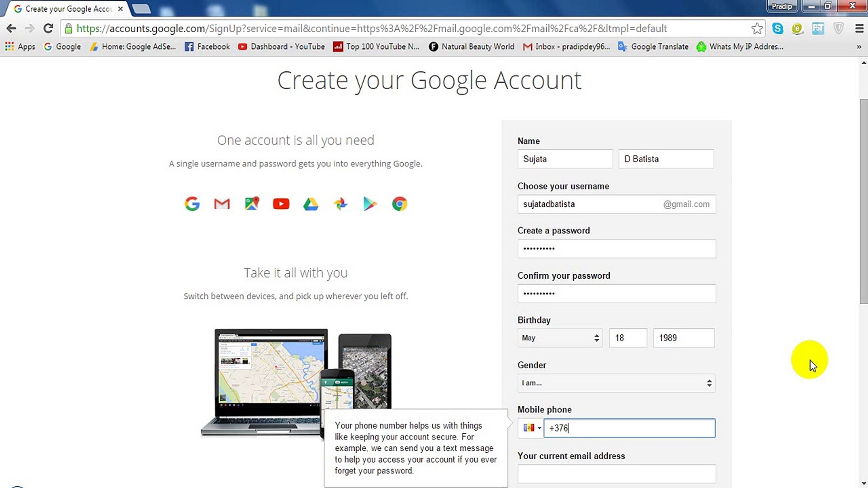Click the Skype extension icon in the toolbar
868x488 pixels.
pos(778,28)
